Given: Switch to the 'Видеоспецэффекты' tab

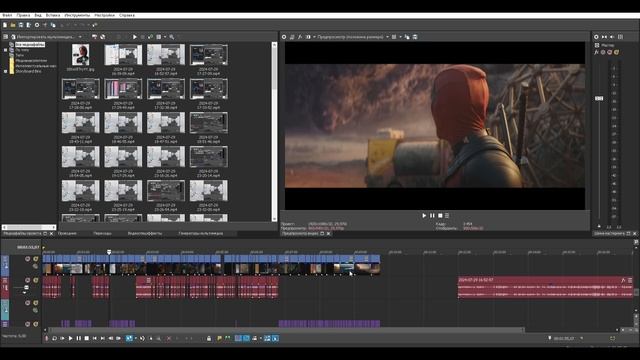Looking at the screenshot, I should [145, 233].
